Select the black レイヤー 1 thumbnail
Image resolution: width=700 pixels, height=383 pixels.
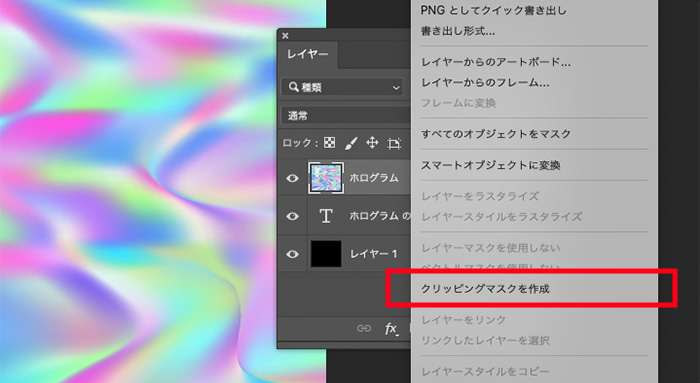tap(326, 254)
